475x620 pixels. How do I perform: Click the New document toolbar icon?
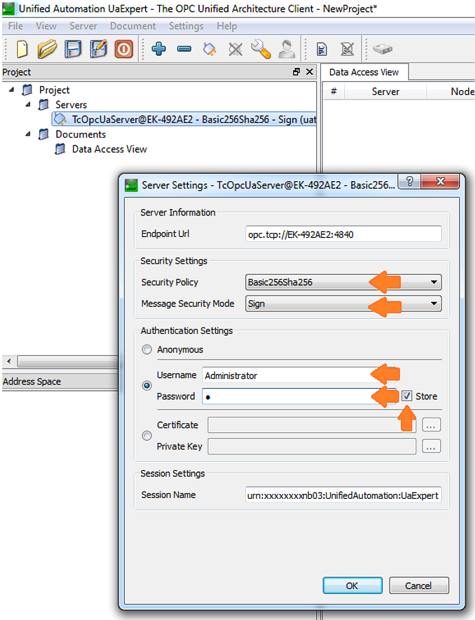coord(22,49)
